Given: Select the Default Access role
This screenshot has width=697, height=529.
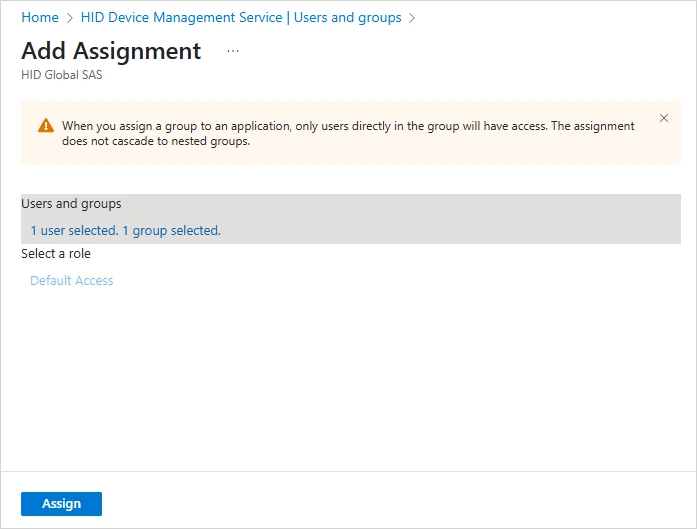Looking at the screenshot, I should [72, 281].
